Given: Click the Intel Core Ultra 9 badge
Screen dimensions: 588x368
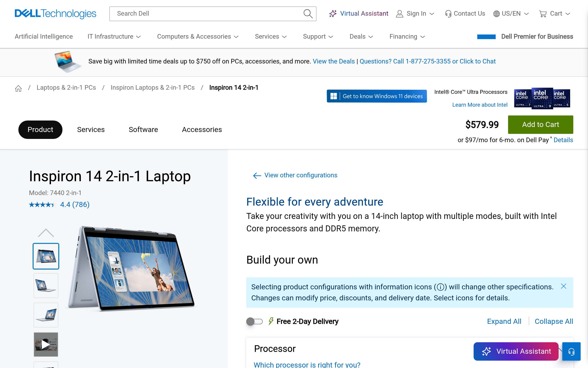Looking at the screenshot, I should pos(542,98).
